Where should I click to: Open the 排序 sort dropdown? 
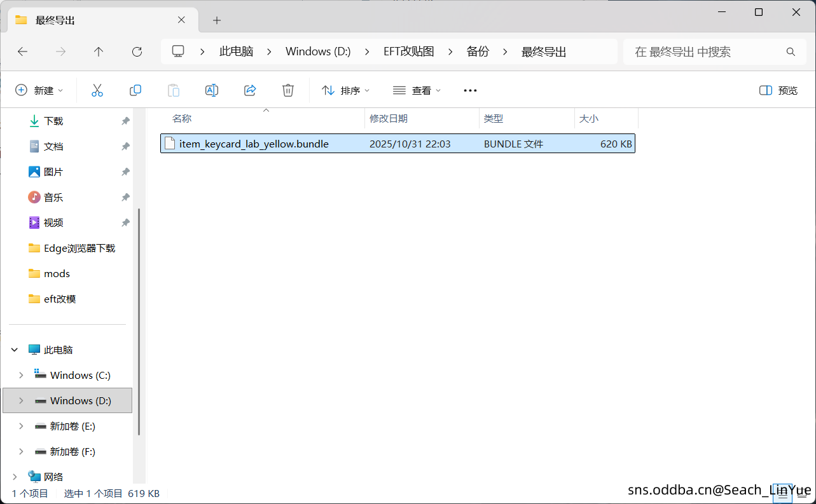pyautogui.click(x=345, y=90)
